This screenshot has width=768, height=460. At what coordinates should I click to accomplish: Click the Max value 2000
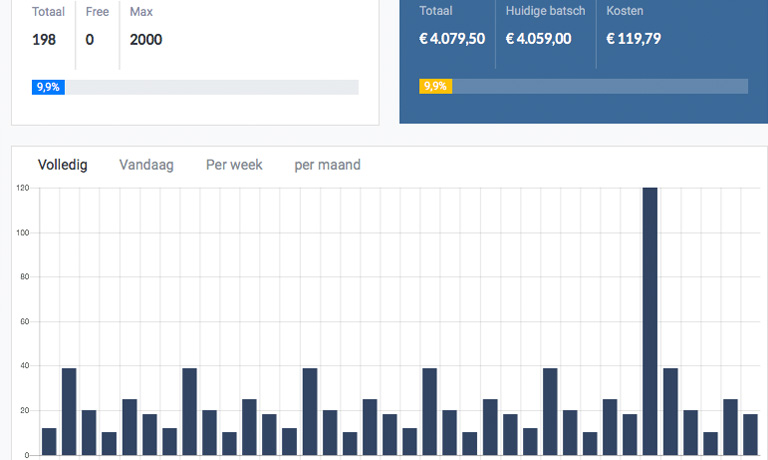[146, 40]
